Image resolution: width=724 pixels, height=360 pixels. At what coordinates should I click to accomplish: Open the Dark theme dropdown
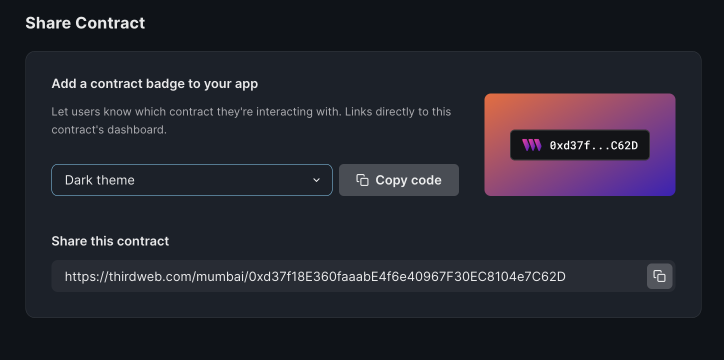pos(192,180)
